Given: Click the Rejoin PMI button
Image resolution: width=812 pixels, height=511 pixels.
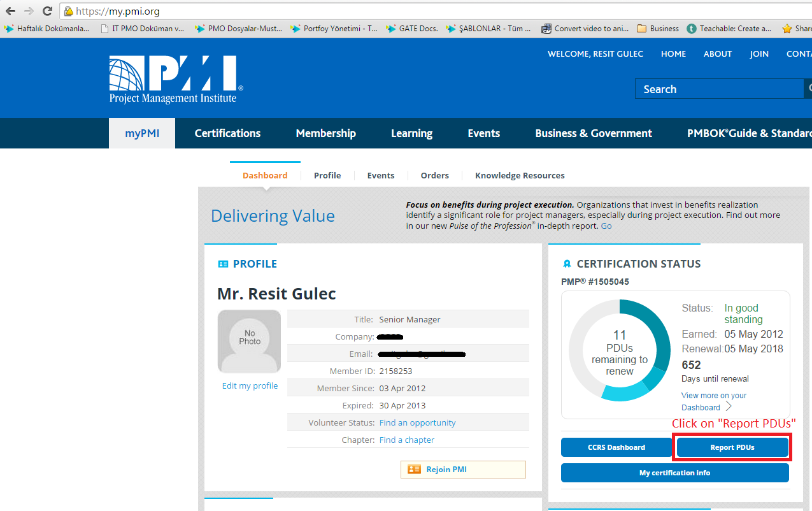Looking at the screenshot, I should pyautogui.click(x=463, y=470).
